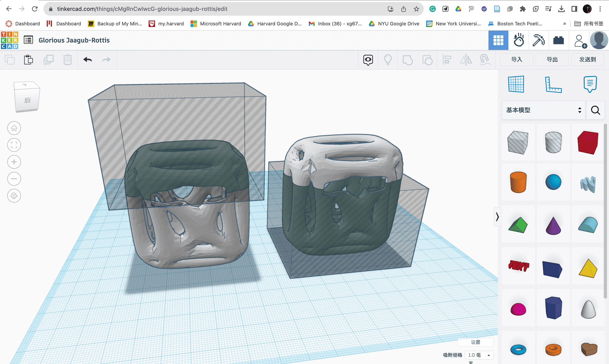Reload the browser page
The image size is (609, 364).
pos(35,9)
